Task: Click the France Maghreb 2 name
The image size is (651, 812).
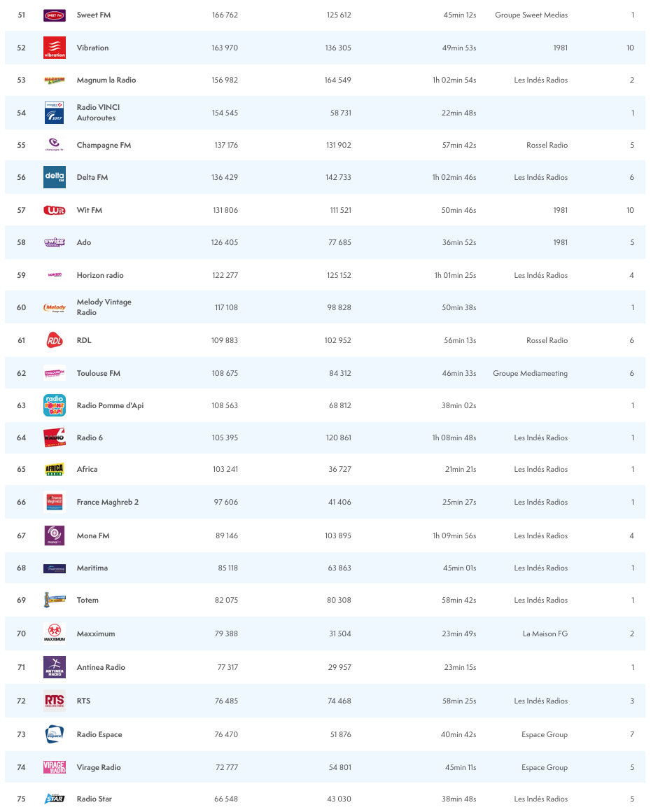Action: [x=108, y=502]
